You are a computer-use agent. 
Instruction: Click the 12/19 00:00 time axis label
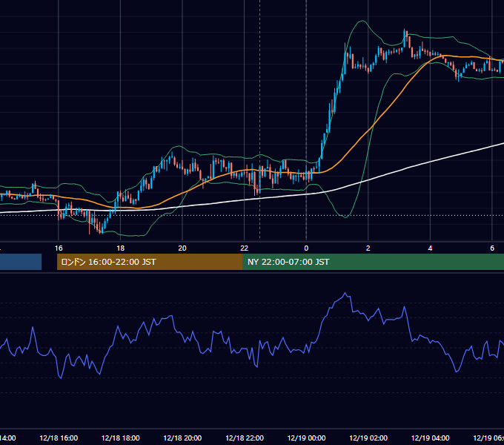(x=306, y=438)
